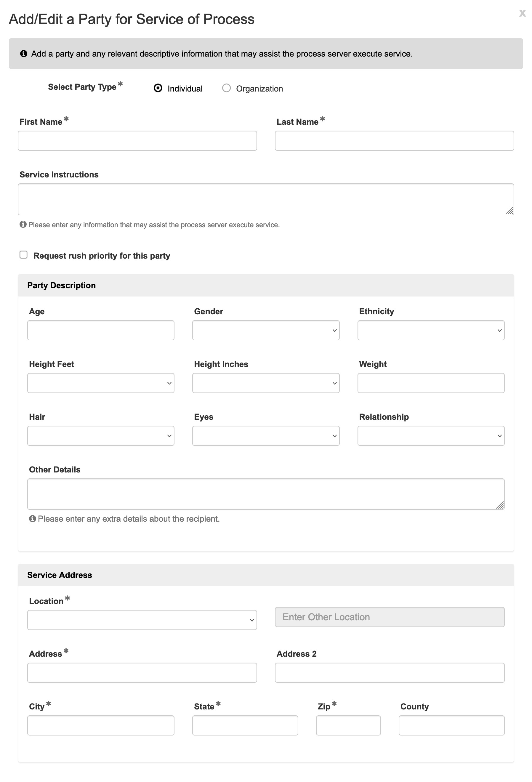Open the Height Feet dropdown

click(100, 383)
